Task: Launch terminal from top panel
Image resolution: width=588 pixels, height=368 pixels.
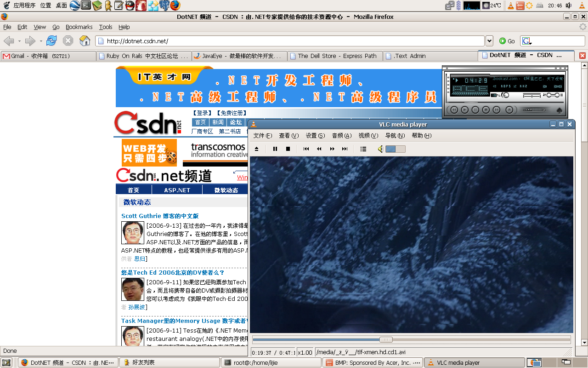Action: 86,6
